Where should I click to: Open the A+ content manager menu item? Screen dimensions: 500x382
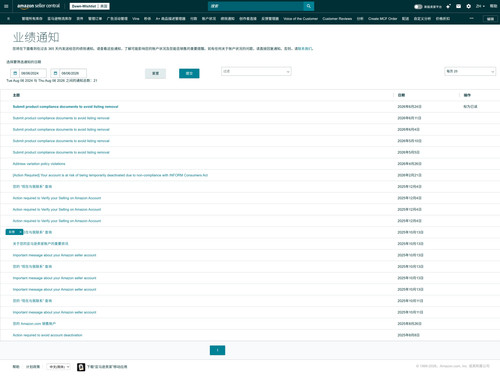(x=170, y=19)
